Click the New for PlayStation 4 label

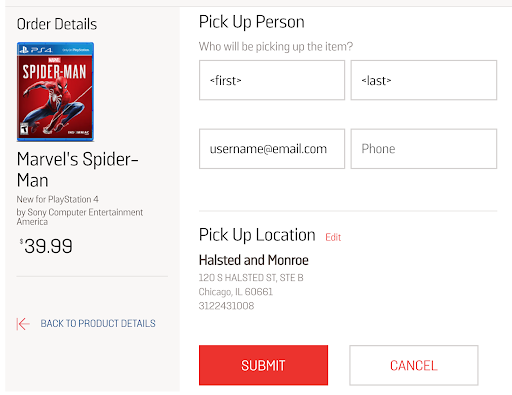tap(57, 199)
